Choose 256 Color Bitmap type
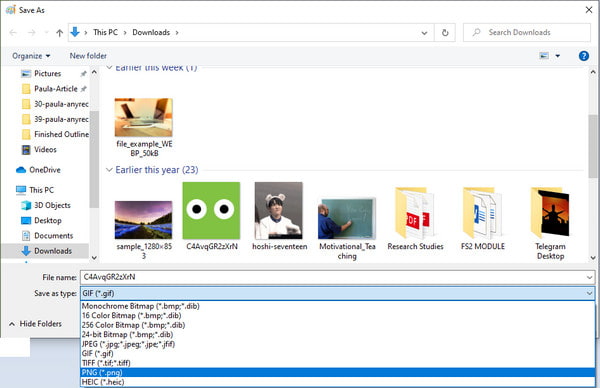The width and height of the screenshot is (600, 388). pyautogui.click(x=338, y=325)
